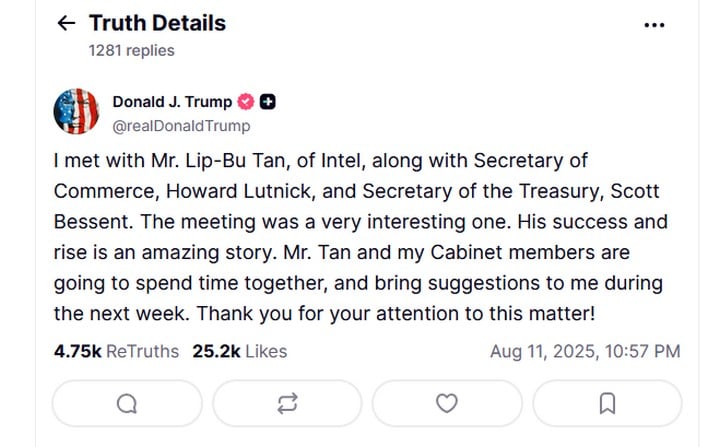The height and width of the screenshot is (447, 720).
Task: ReTruth the post with the arrows icon
Action: pyautogui.click(x=287, y=403)
